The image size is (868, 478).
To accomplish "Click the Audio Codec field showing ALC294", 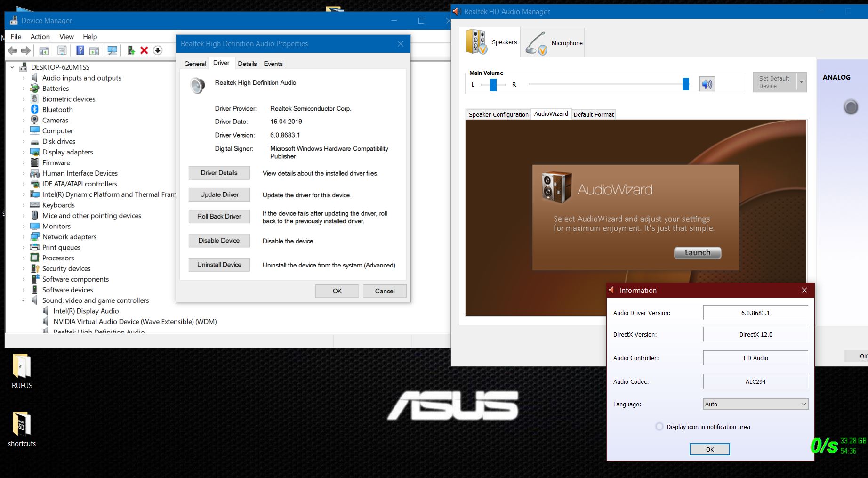I will point(755,381).
